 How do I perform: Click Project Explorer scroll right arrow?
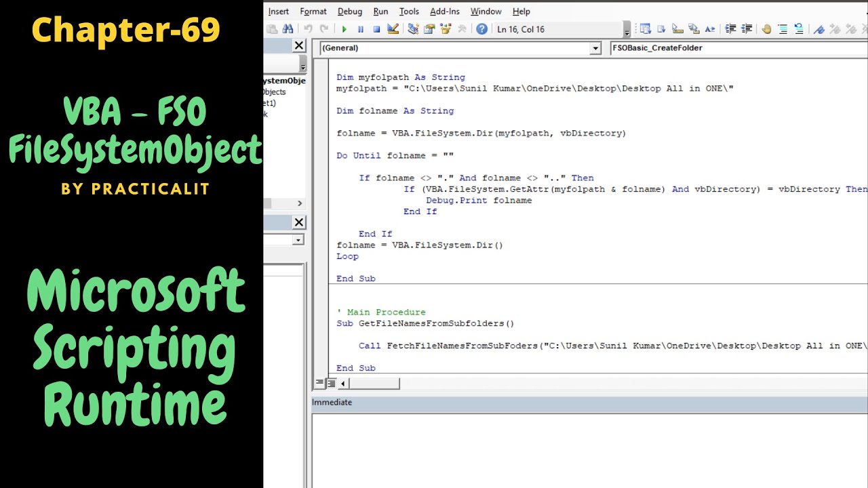300,203
